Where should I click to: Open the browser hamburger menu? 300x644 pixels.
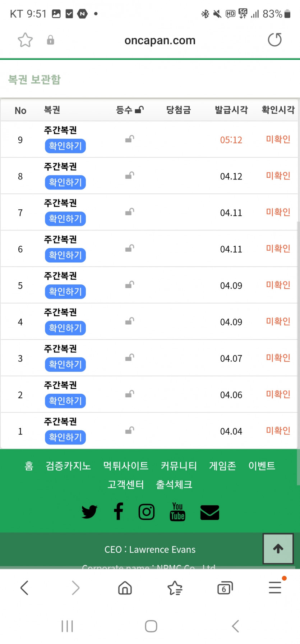tap(275, 587)
